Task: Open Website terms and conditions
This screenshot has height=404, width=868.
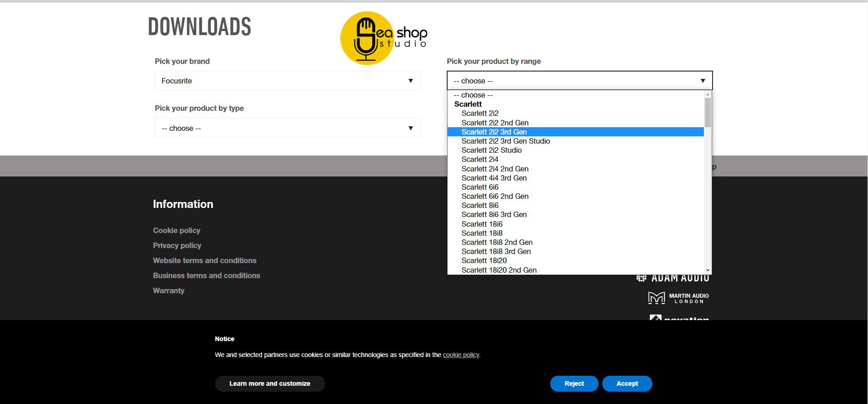Action: [205, 260]
